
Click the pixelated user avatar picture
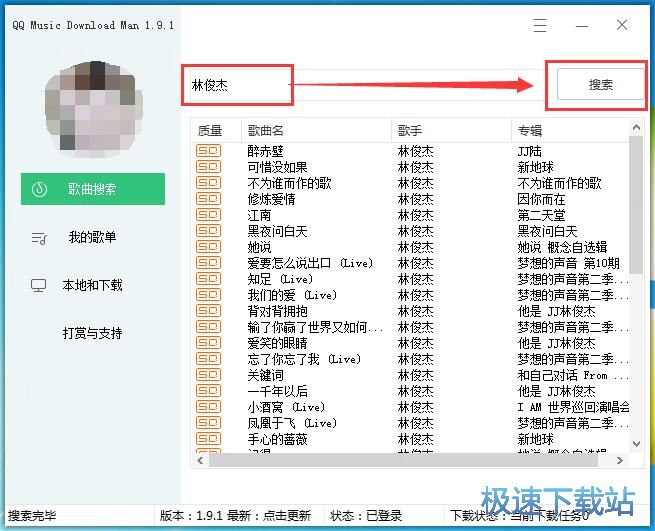click(x=94, y=109)
